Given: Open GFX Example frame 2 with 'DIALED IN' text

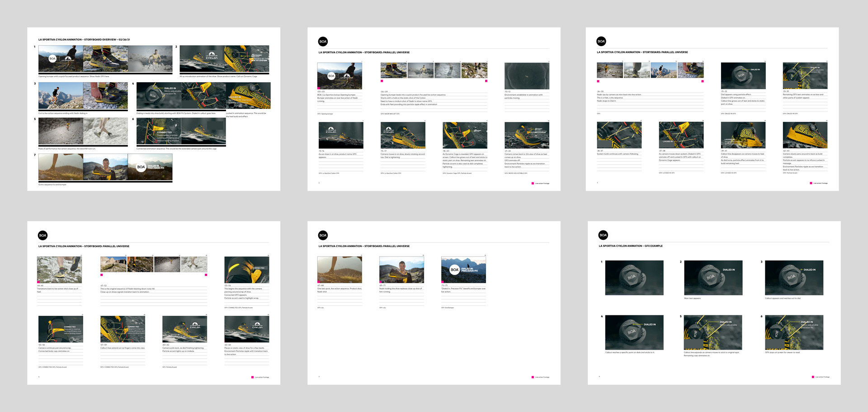Looking at the screenshot, I should tap(713, 278).
